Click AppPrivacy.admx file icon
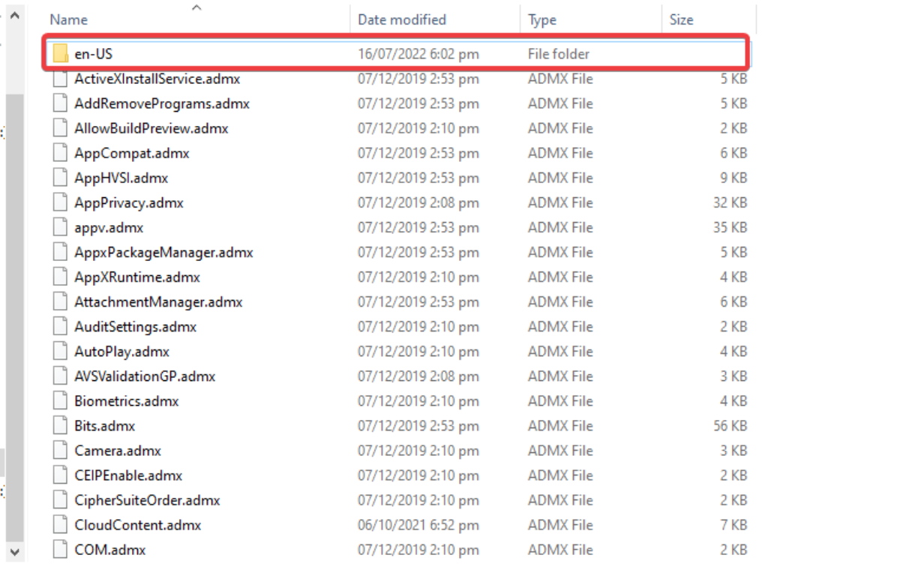The image size is (924, 576). pos(61,202)
